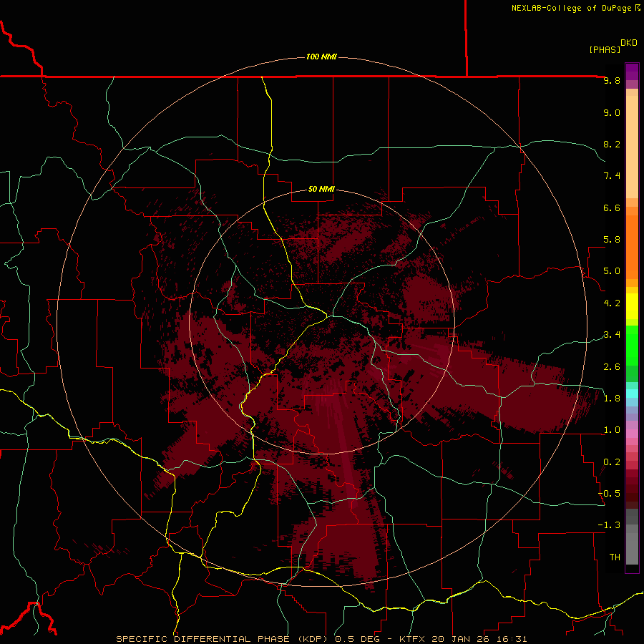Screen dimensions: 644x644
Task: Pick the bright green segment of the color bar
Action: 632,346
